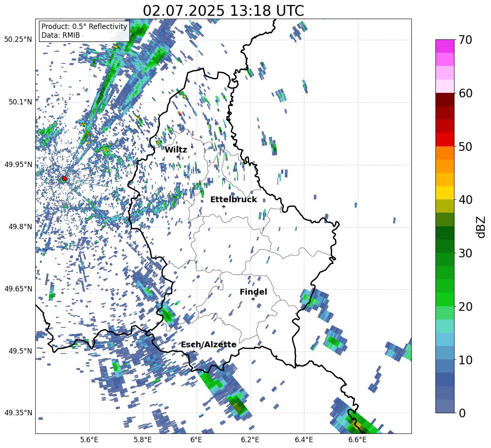491x448 pixels.
Task: Click the Wiltz city label
Action: pyautogui.click(x=176, y=150)
